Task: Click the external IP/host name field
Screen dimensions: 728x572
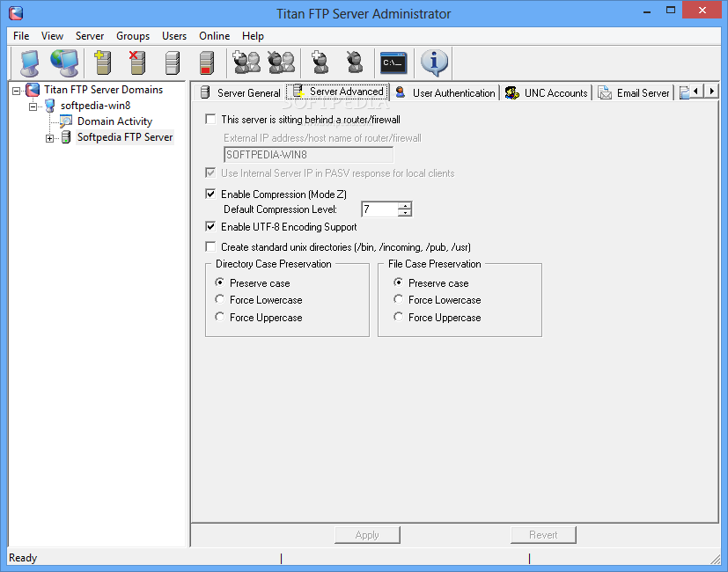Action: (x=308, y=155)
